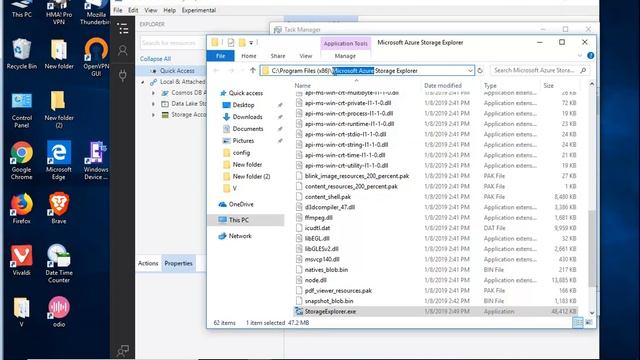
Task: Launch odio desktop icon
Action: point(59,312)
